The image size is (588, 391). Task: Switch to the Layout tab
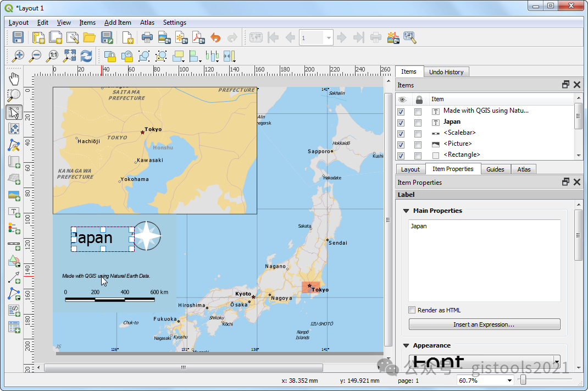[x=411, y=169]
